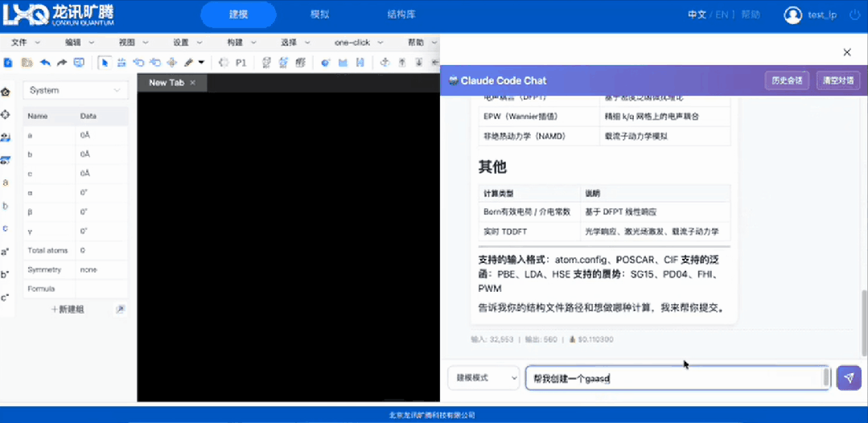Click the 新建组 button

pyautogui.click(x=68, y=309)
